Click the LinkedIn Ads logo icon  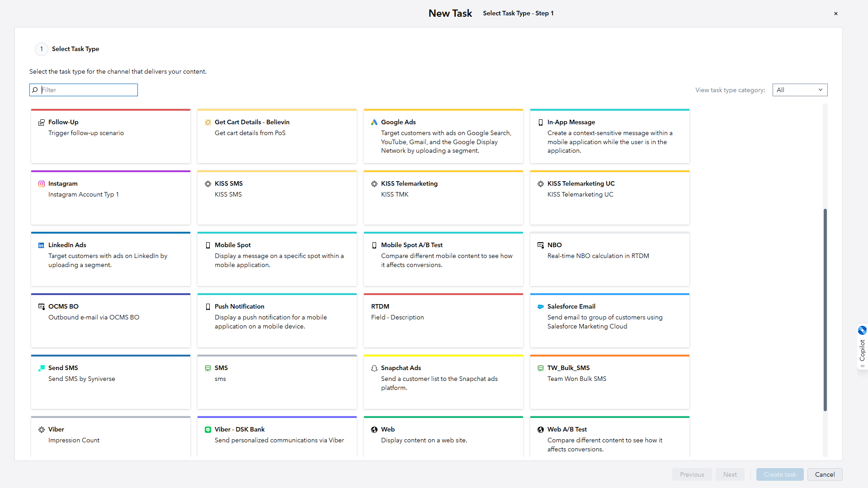(x=41, y=245)
